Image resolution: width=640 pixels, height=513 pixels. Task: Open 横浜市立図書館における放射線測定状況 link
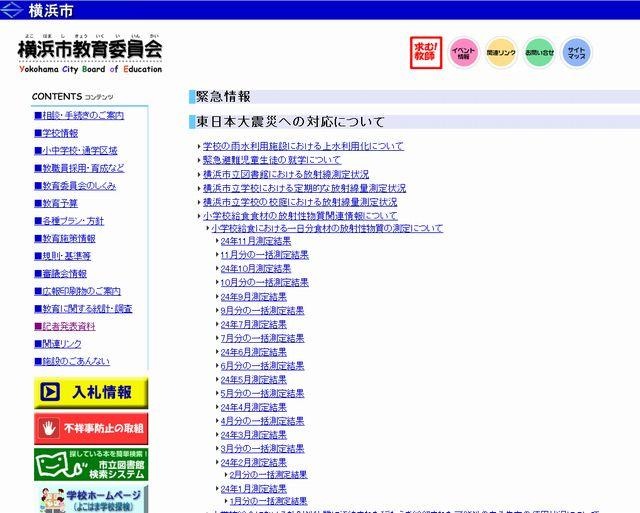pos(286,174)
